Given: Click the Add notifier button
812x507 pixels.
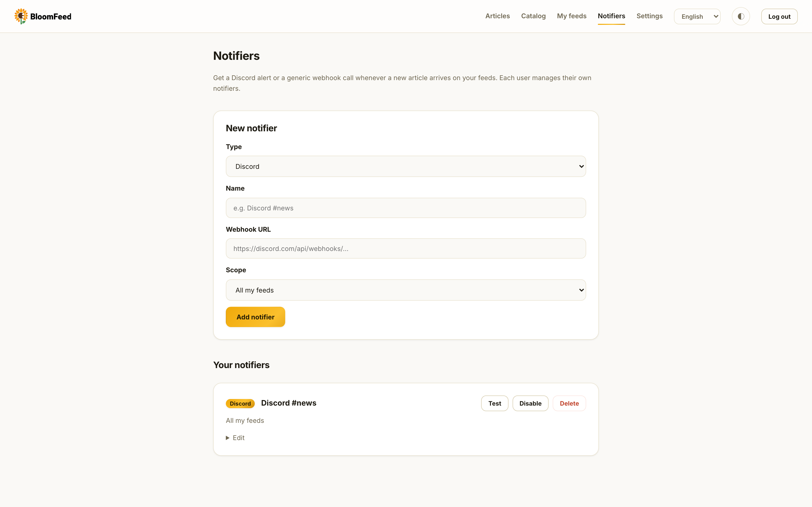Looking at the screenshot, I should coord(255,317).
